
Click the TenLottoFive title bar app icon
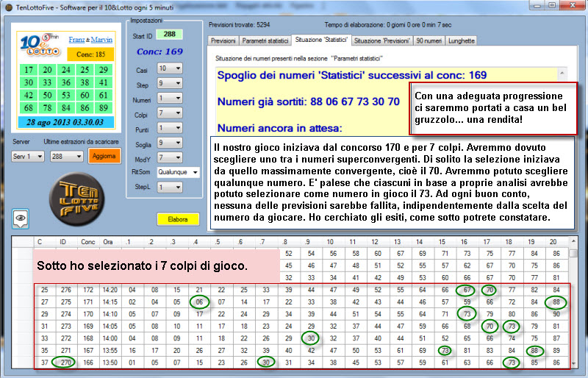[8, 7]
